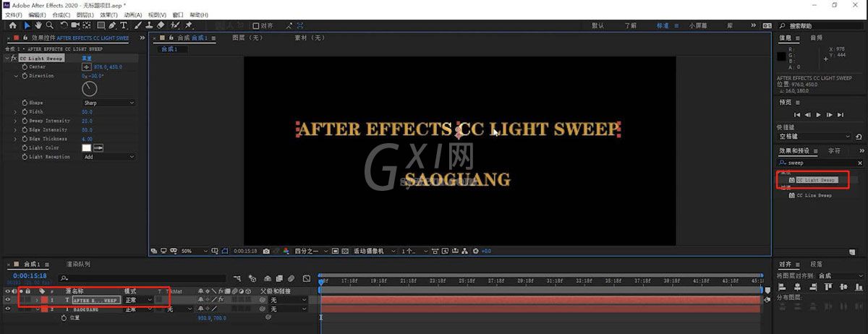Screen dimensions: 868x334
Task: Click the Center point picker crosshair button
Action: point(87,67)
